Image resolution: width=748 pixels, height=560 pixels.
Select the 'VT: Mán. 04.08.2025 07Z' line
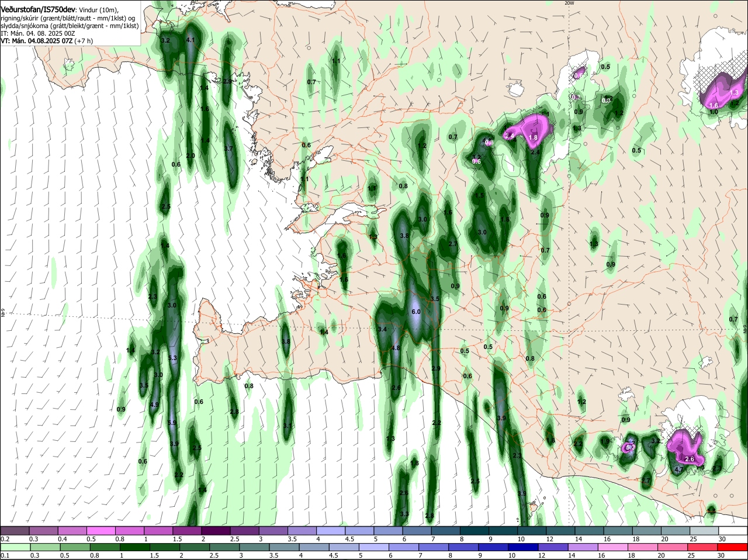[x=37, y=41]
